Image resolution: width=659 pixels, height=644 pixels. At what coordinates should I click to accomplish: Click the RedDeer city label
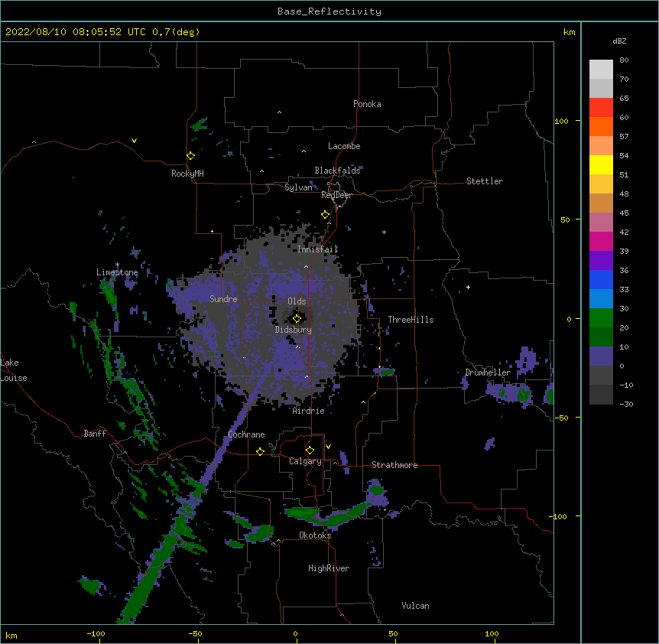pyautogui.click(x=336, y=195)
